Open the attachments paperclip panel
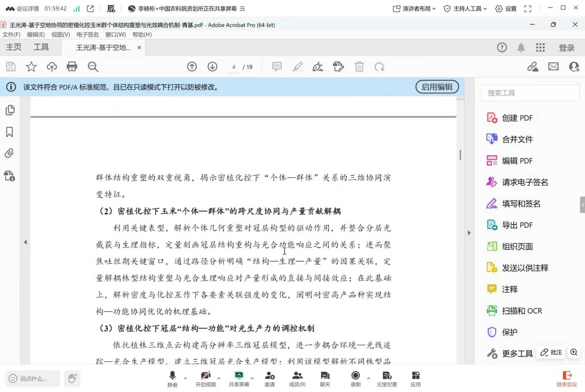This screenshot has width=585, height=392. tap(10, 153)
